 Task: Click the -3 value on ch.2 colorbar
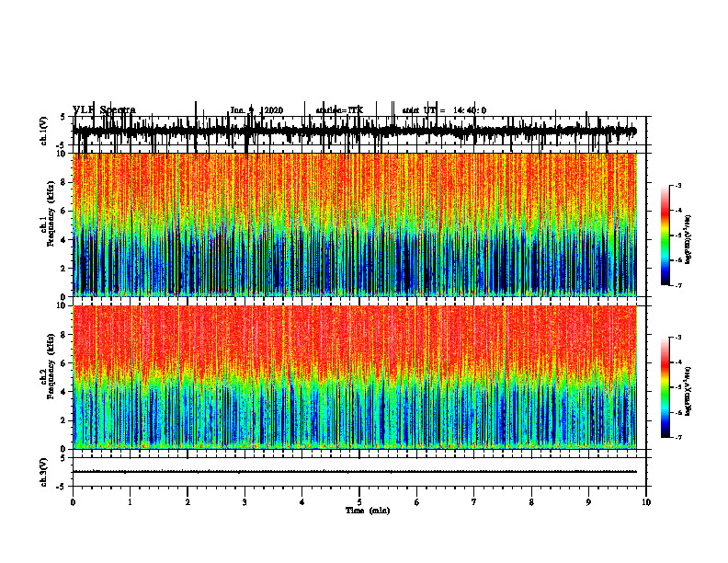click(x=678, y=338)
